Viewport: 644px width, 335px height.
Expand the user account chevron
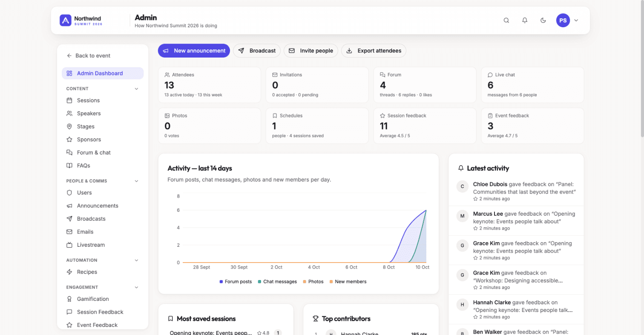click(576, 20)
